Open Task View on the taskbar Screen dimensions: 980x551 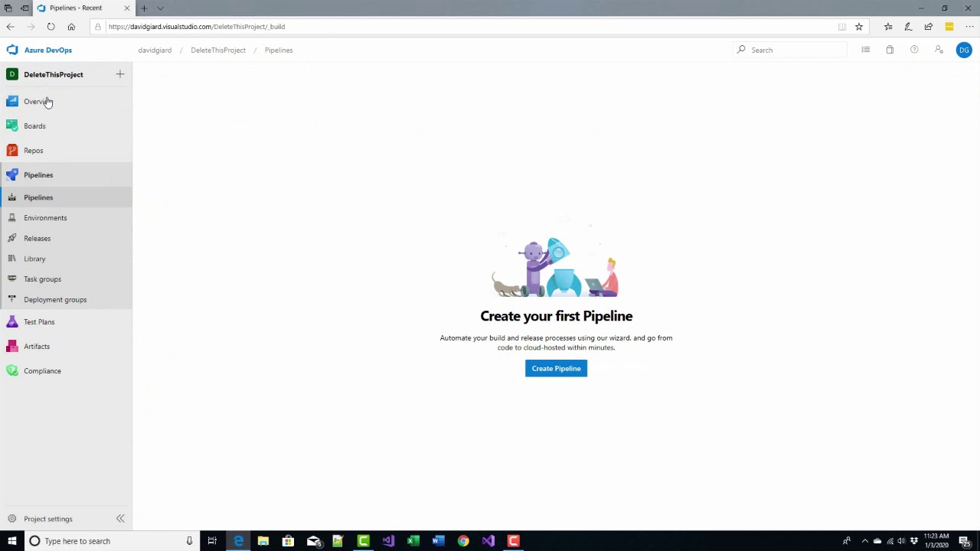pos(212,541)
